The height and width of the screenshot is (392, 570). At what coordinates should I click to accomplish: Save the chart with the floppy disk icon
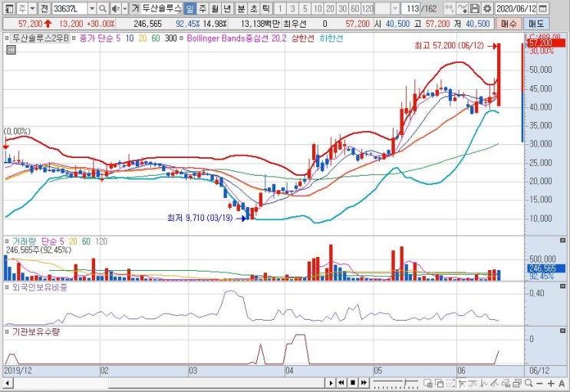pyautogui.click(x=475, y=8)
